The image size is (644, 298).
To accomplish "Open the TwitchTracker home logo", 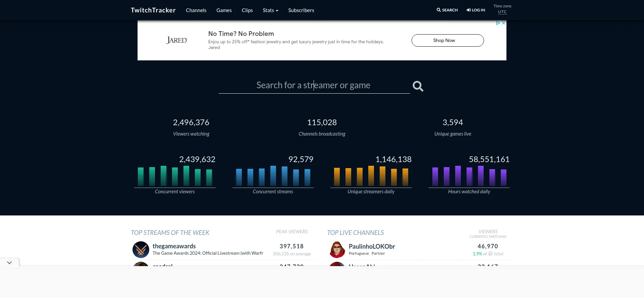I will click(153, 10).
